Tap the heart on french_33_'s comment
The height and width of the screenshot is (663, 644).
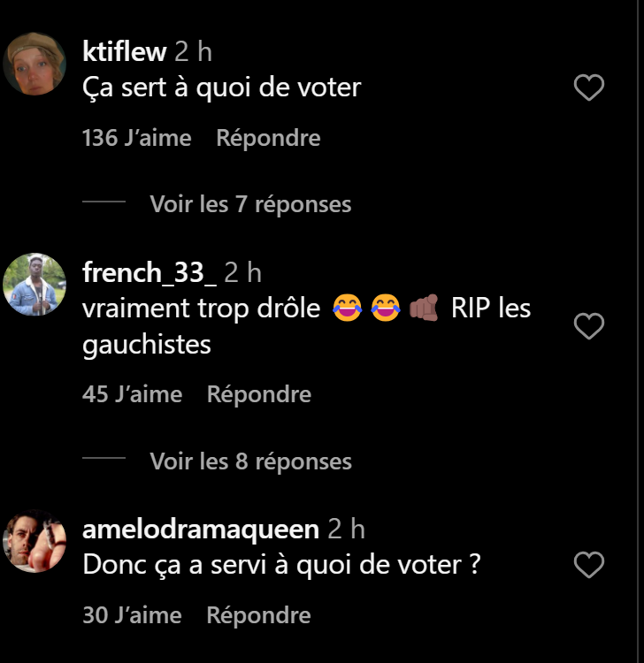[x=589, y=327]
